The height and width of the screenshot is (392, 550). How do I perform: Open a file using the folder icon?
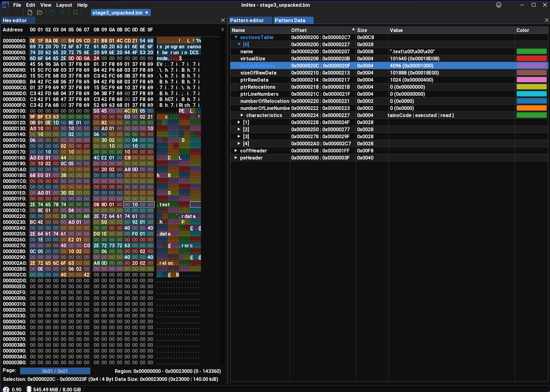tap(40, 13)
